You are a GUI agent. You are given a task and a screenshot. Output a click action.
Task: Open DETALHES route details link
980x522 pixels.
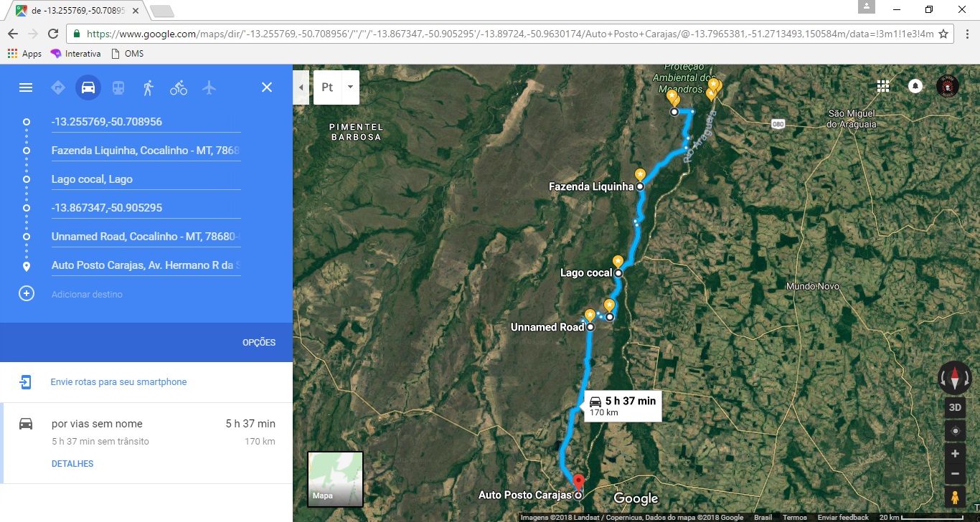72,464
